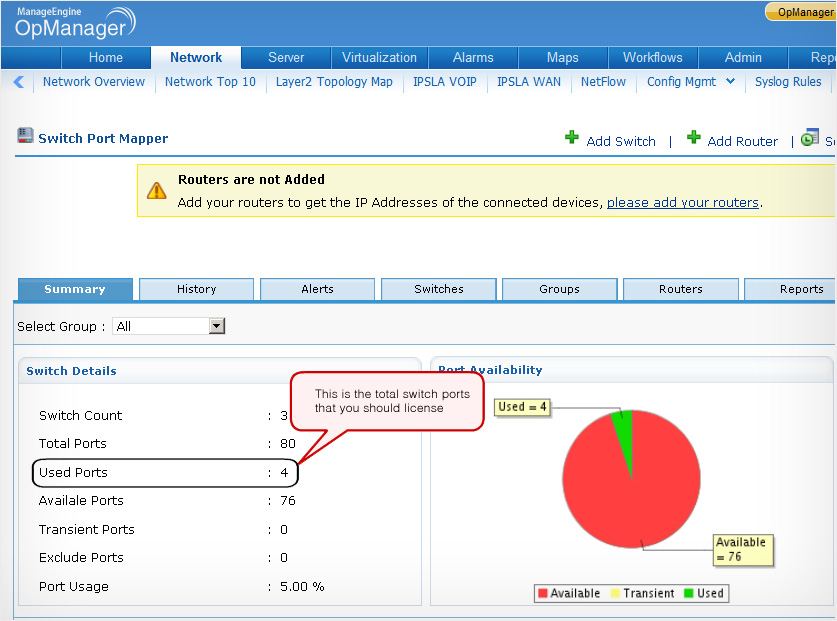Open the Admin menu tab
837x621 pixels.
point(743,57)
